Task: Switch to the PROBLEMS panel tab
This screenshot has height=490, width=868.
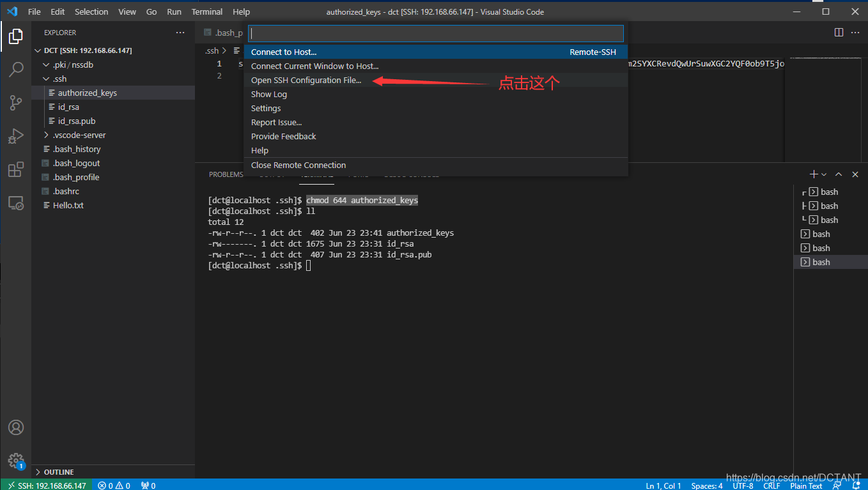Action: pyautogui.click(x=226, y=174)
